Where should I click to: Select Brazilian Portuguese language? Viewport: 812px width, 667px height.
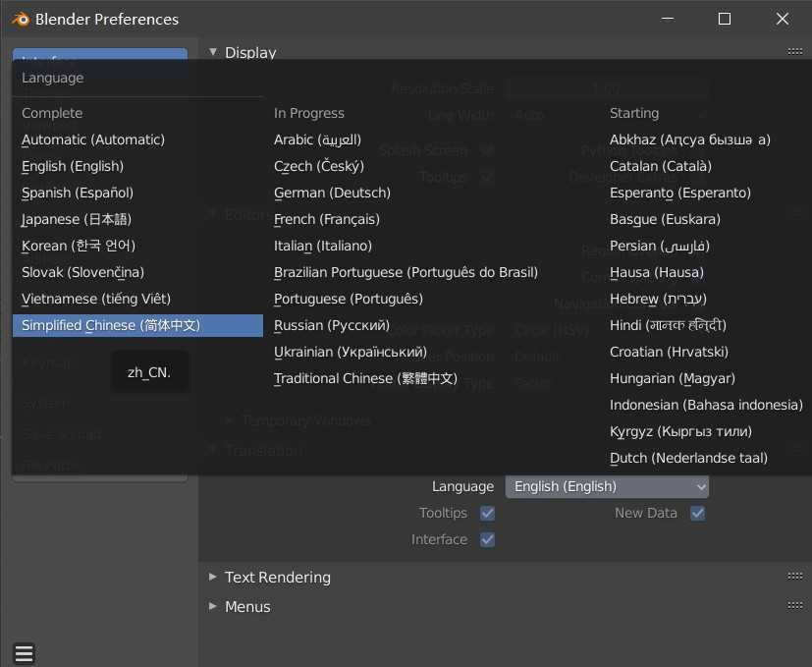406,273
